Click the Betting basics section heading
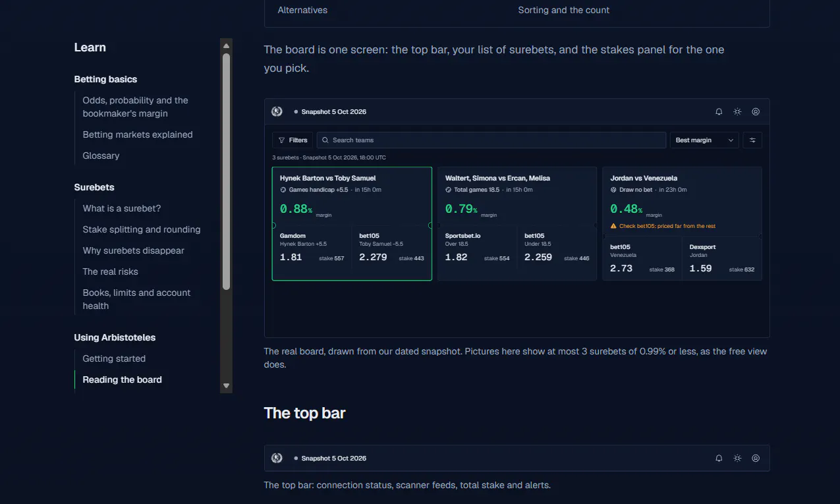Image resolution: width=840 pixels, height=504 pixels. (105, 79)
